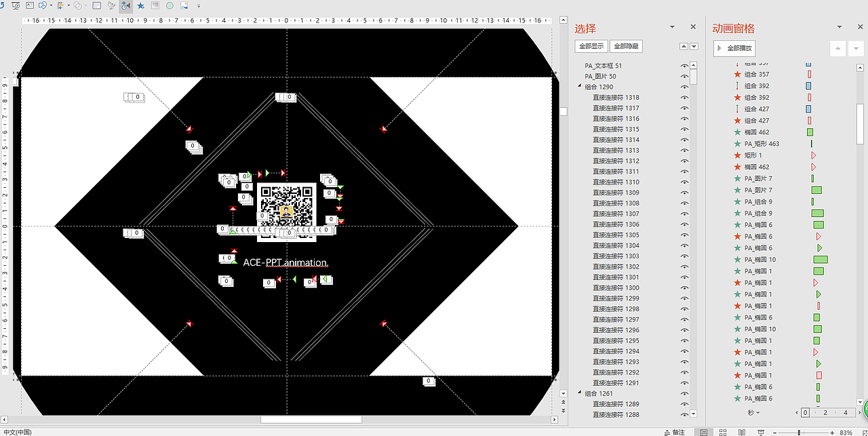Click the gray square shape icon in toolbar
This screenshot has height=436, width=868.
click(x=155, y=5)
